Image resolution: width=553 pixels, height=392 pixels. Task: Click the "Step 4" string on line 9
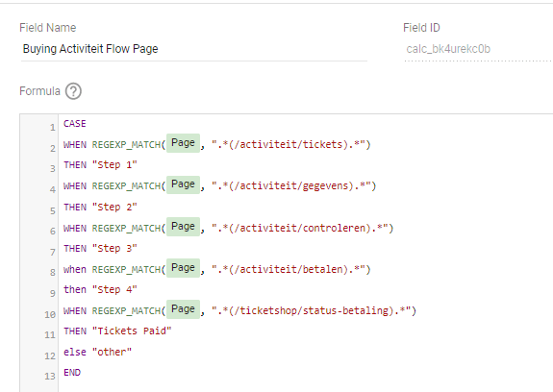coord(114,289)
